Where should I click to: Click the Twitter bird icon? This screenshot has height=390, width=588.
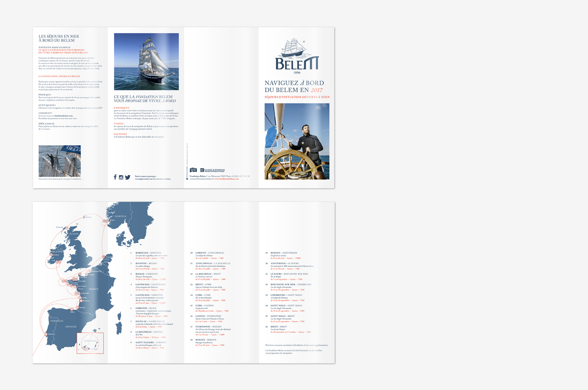[x=128, y=177]
